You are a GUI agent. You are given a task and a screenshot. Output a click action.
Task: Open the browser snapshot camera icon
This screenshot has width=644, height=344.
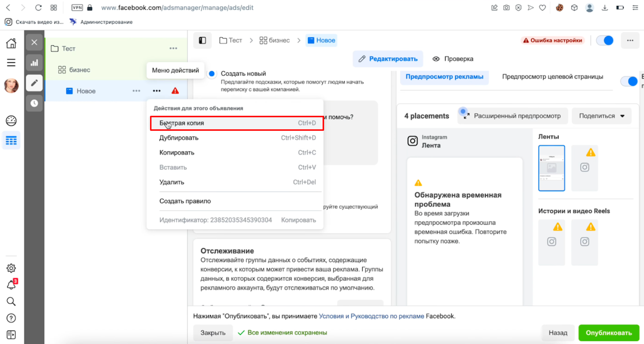click(x=506, y=8)
